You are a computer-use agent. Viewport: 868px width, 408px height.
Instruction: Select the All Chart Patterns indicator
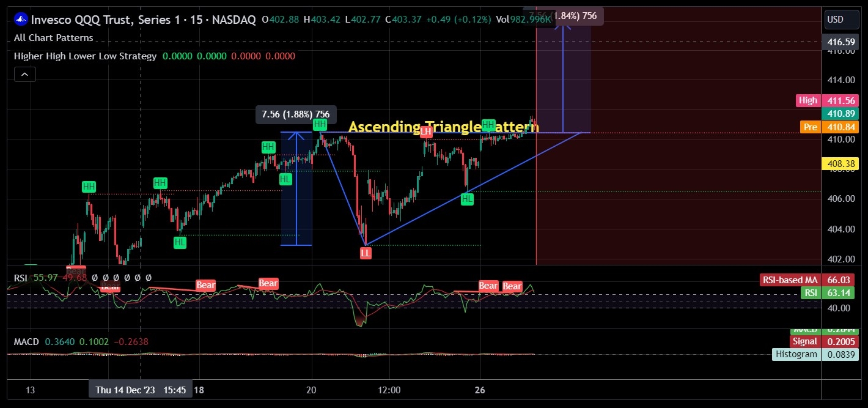pyautogui.click(x=54, y=38)
